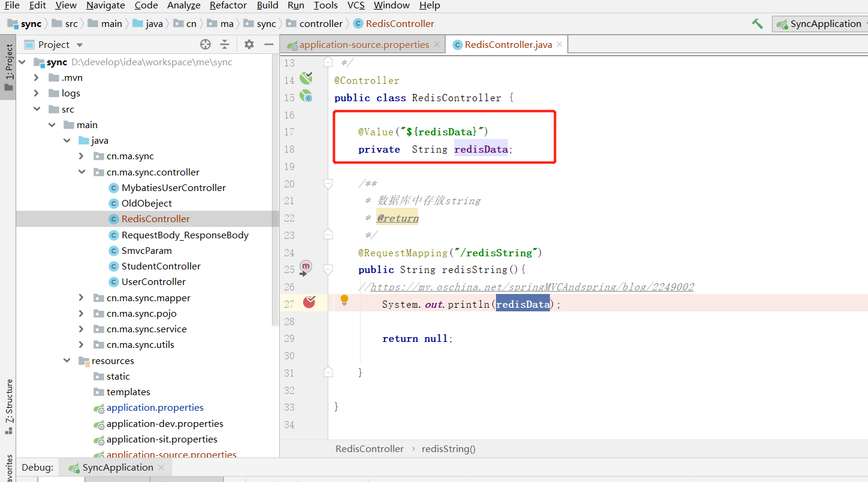Expand the cn.ma.sync.mapper package

(81, 298)
